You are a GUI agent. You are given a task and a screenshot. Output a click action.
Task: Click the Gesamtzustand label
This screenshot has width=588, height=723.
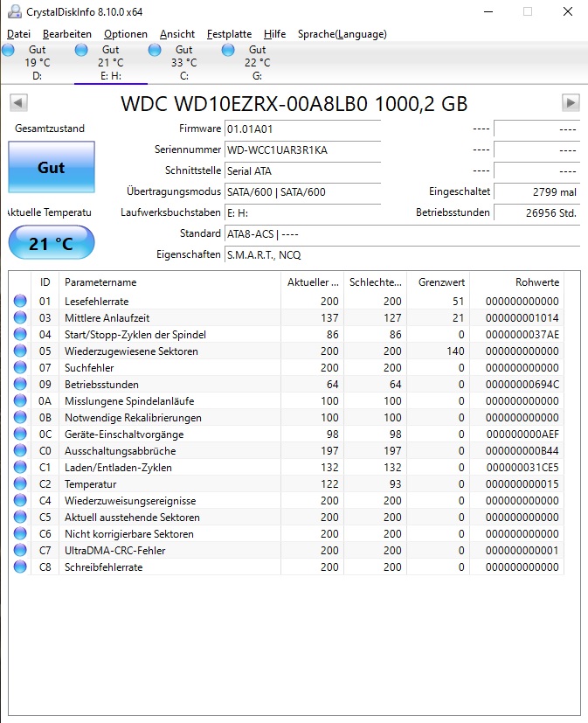(50, 129)
